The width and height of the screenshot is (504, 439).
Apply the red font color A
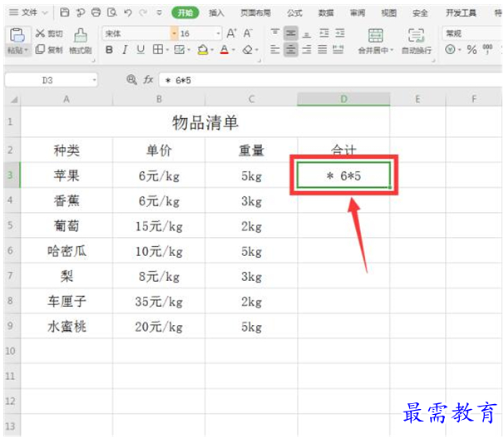pyautogui.click(x=225, y=50)
